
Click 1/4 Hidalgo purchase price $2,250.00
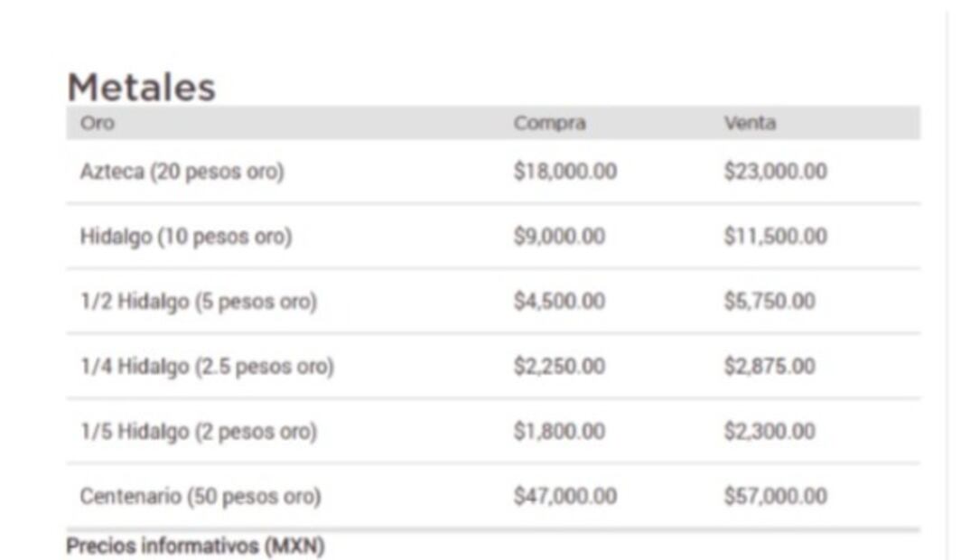(x=559, y=367)
